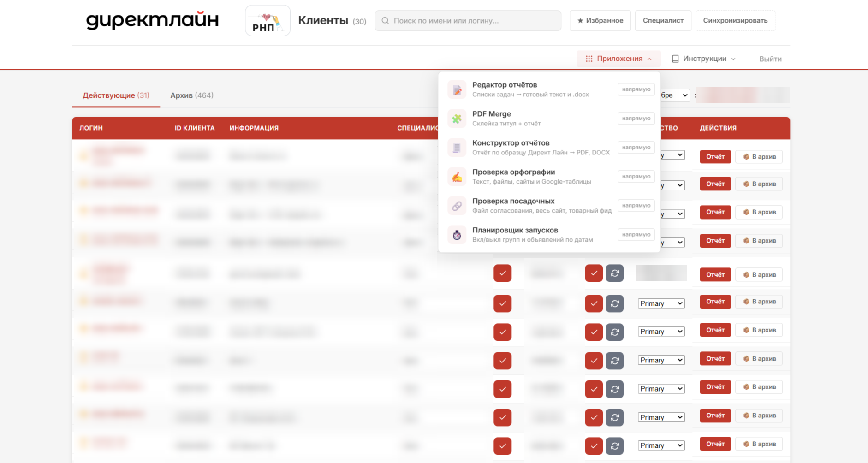This screenshot has height=463, width=868.
Task: Open the month dropdown ending in бре
Action: click(x=675, y=95)
